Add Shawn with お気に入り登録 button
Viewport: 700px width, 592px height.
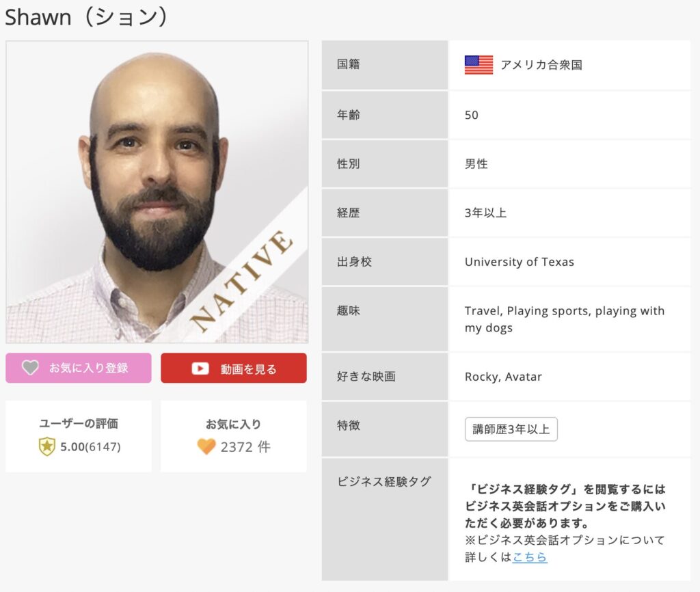[79, 368]
